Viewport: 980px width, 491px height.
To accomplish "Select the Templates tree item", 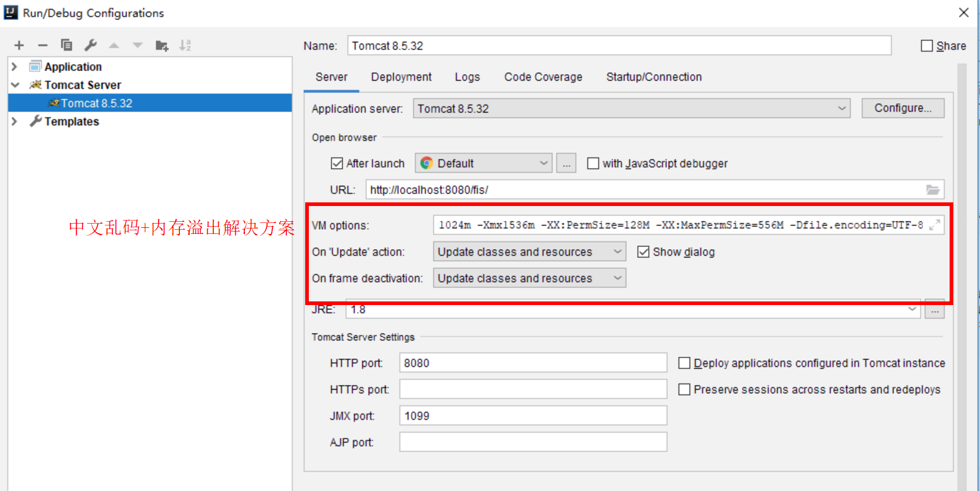I will click(72, 121).
